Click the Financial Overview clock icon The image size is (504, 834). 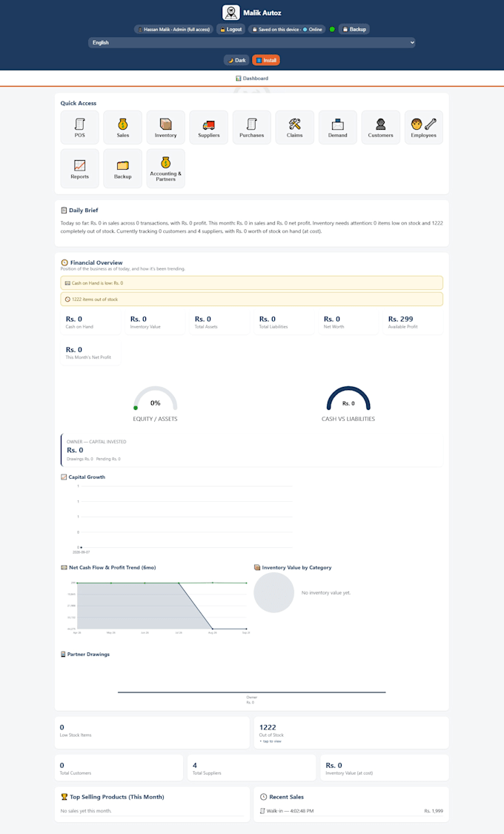point(64,262)
